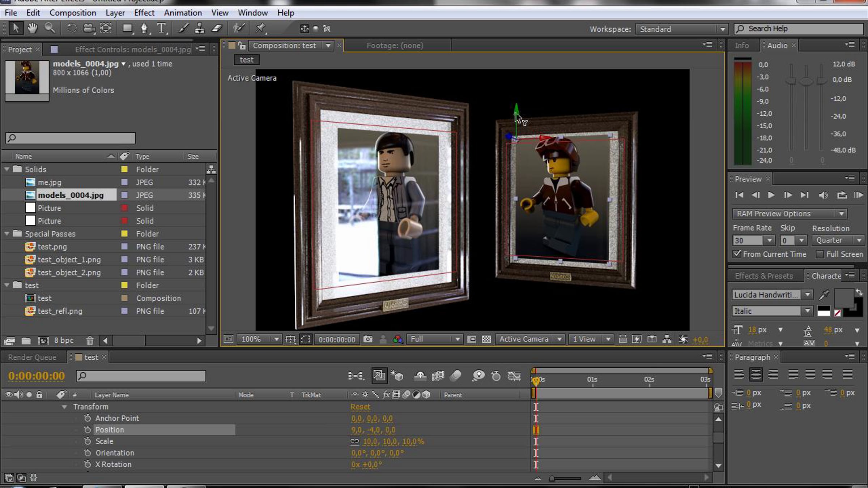868x488 pixels.
Task: Switch to the Render Queue tab
Action: 32,357
